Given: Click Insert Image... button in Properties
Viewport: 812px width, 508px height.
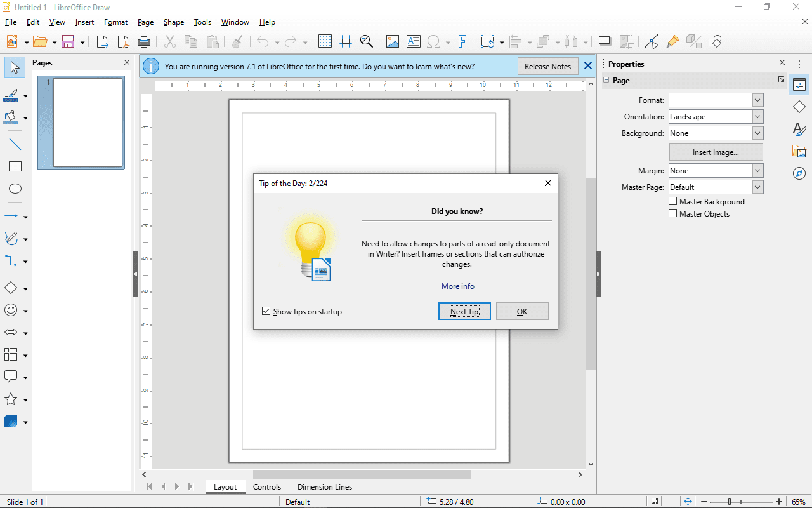Looking at the screenshot, I should [x=716, y=152].
